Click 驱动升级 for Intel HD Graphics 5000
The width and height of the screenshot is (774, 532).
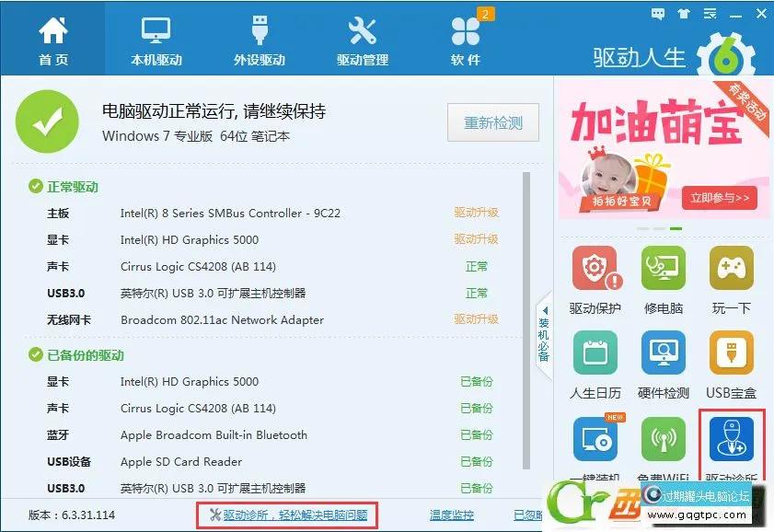coord(476,239)
